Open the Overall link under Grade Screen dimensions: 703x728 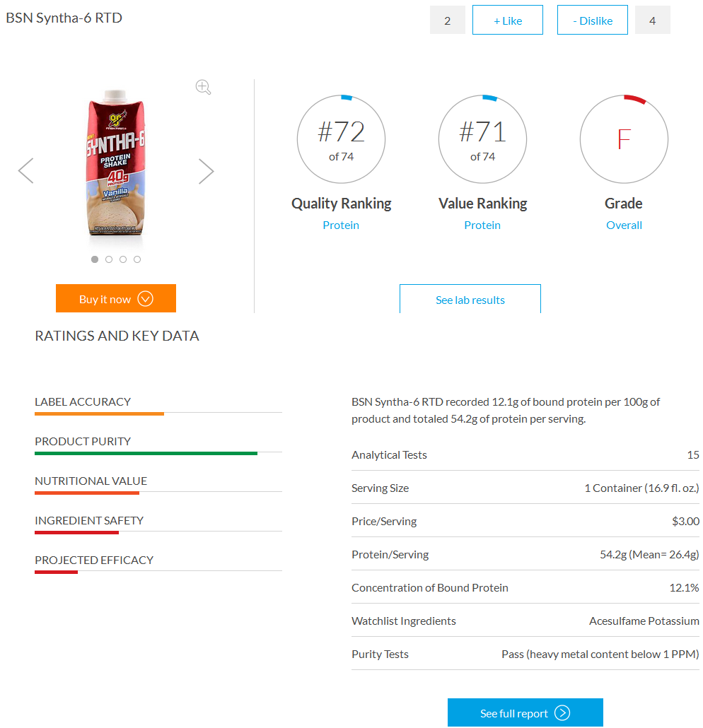pyautogui.click(x=624, y=225)
